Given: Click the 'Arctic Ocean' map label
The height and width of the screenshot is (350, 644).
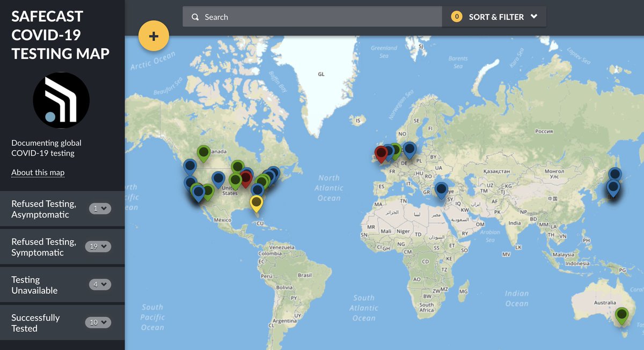Looking at the screenshot, I should [x=153, y=62].
